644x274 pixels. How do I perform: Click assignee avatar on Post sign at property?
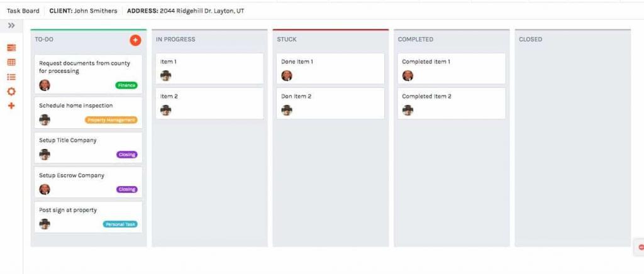point(45,224)
